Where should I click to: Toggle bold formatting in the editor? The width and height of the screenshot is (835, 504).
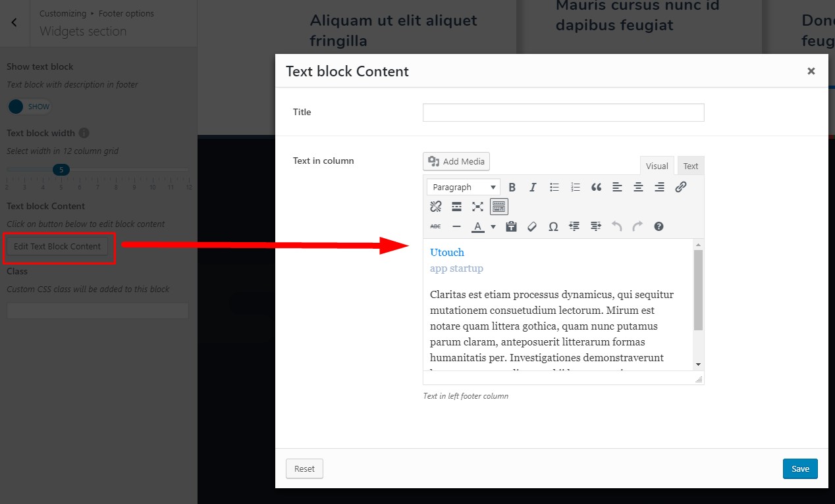tap(512, 188)
